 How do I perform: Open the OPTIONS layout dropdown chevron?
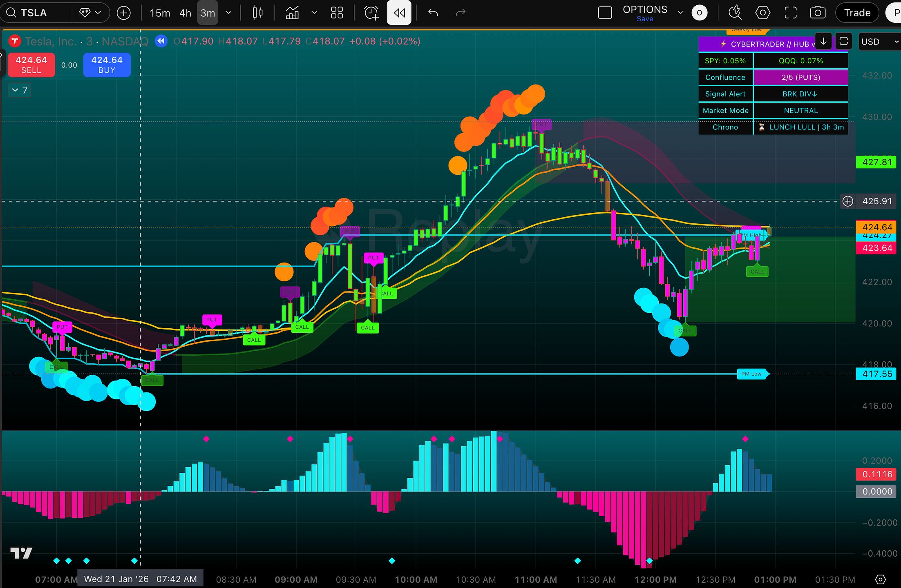[680, 13]
